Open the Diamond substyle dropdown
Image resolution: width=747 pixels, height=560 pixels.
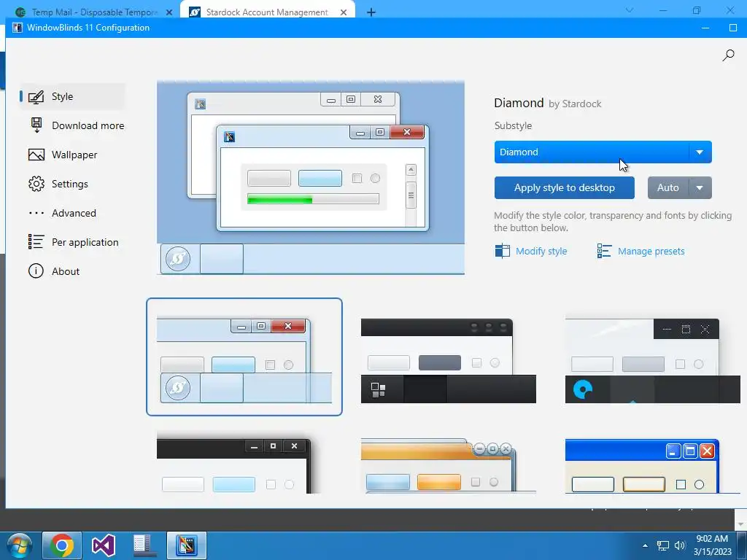tap(603, 152)
